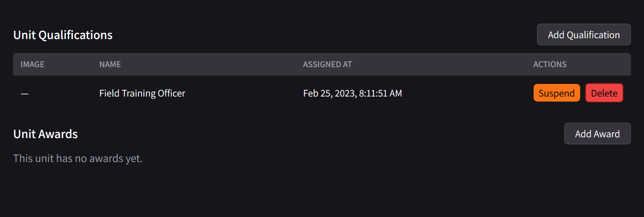This screenshot has height=217, width=644.
Task: Suspend the Field Training Officer qualification
Action: [556, 93]
